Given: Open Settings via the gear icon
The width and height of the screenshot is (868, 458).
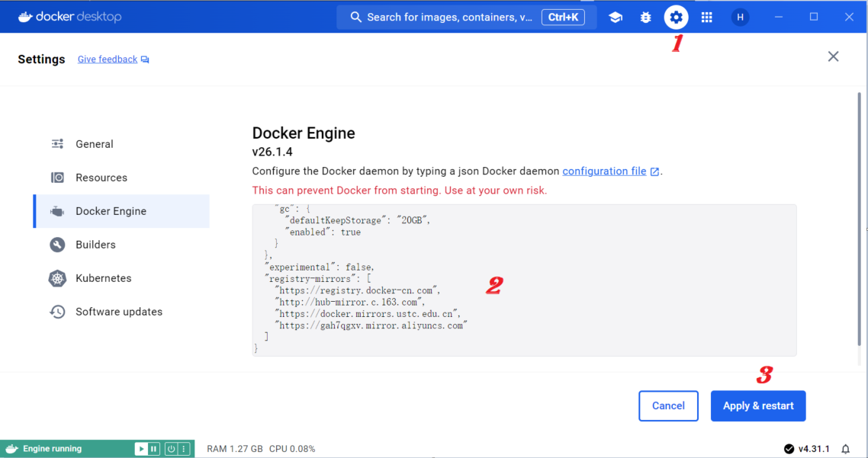Looking at the screenshot, I should pos(676,18).
